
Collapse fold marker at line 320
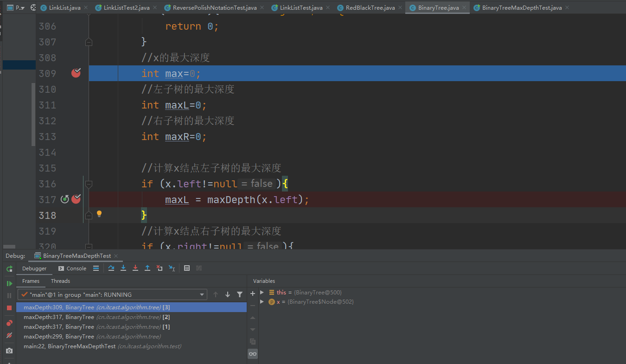[89, 246]
